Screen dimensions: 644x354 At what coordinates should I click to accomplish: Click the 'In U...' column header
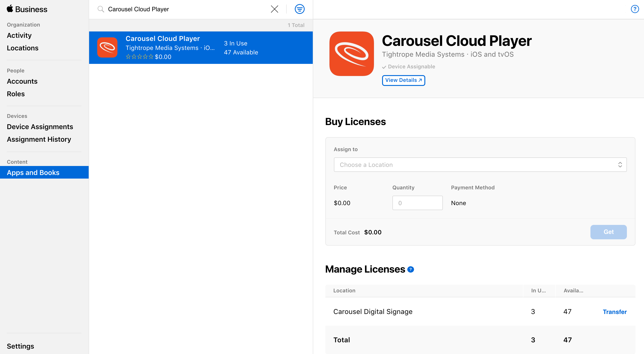pos(538,291)
